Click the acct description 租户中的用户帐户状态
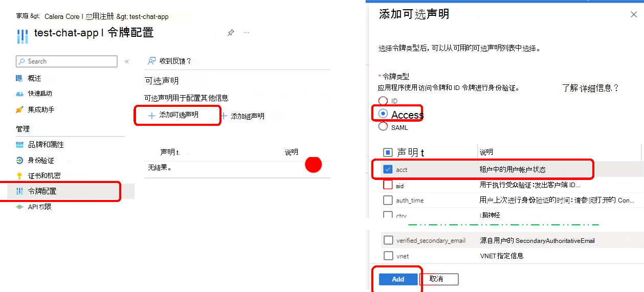The image size is (644, 292). pos(513,169)
